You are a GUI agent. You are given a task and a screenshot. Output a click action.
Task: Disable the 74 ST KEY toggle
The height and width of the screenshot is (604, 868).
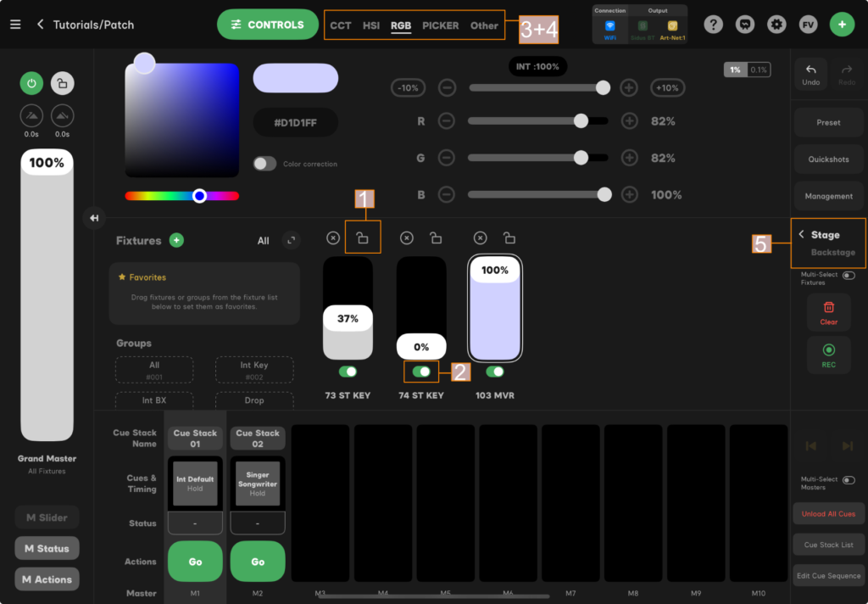click(x=421, y=372)
